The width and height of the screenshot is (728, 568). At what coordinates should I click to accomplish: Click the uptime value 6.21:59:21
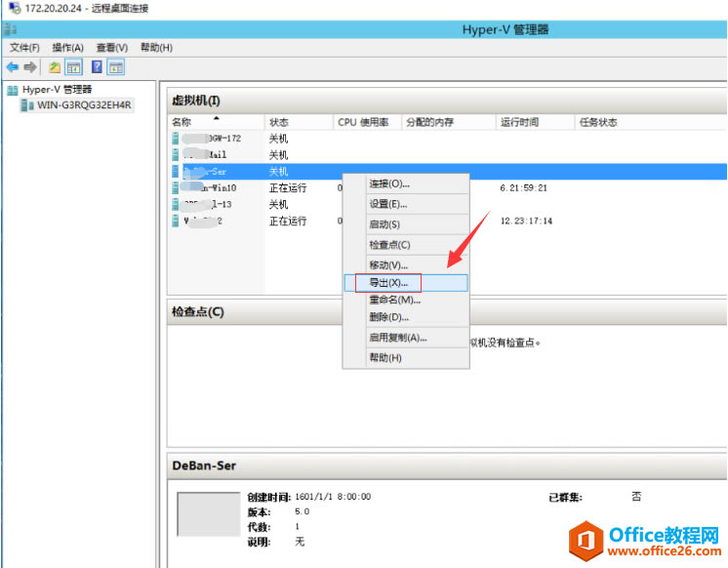pyautogui.click(x=523, y=188)
